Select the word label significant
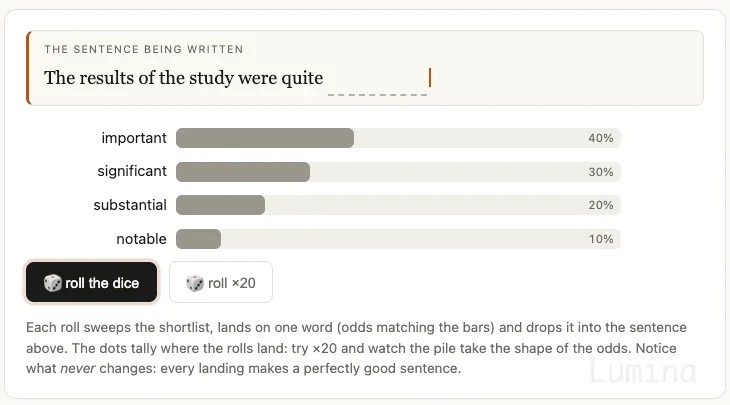Image resolution: width=730 pixels, height=405 pixels. tap(132, 172)
